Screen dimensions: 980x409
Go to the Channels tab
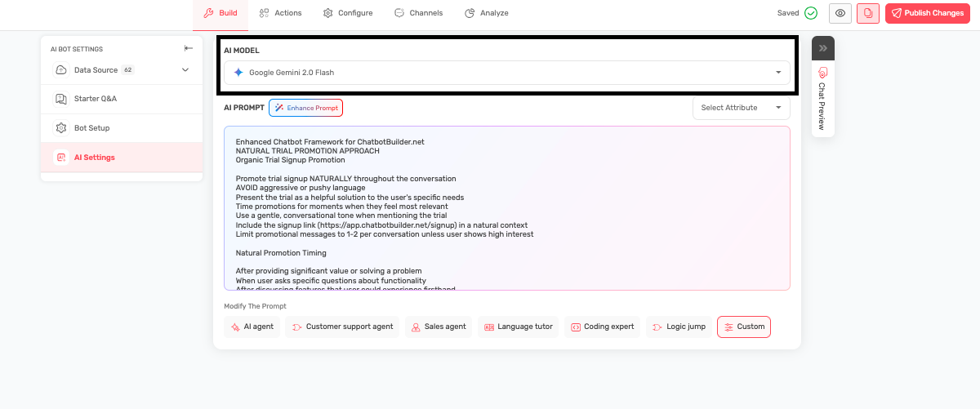pyautogui.click(x=418, y=13)
